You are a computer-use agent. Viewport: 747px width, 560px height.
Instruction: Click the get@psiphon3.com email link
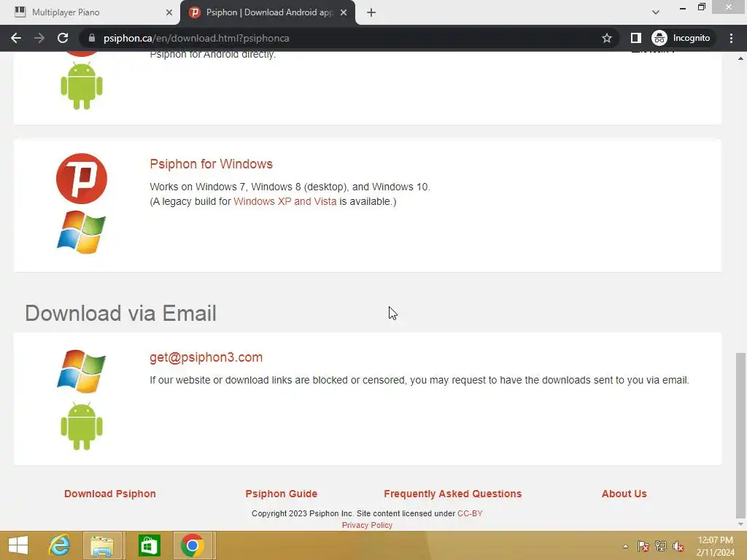click(x=206, y=357)
